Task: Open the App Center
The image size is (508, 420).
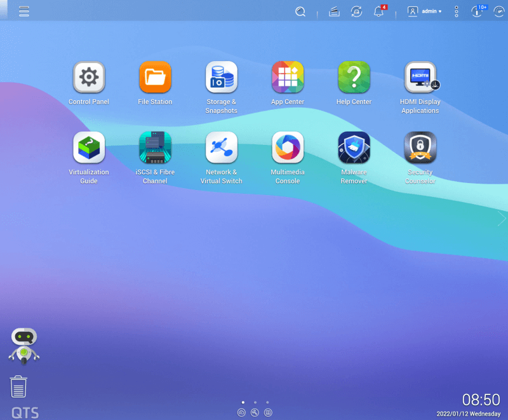Action: click(288, 77)
